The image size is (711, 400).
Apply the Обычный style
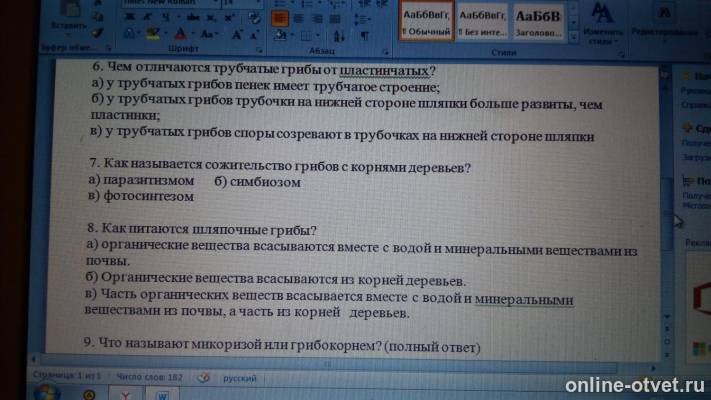tap(426, 22)
